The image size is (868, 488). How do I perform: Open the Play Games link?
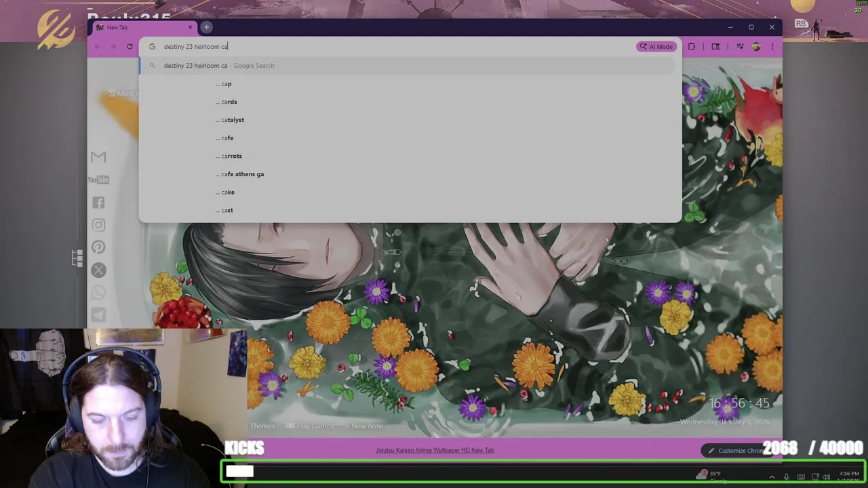[310, 426]
